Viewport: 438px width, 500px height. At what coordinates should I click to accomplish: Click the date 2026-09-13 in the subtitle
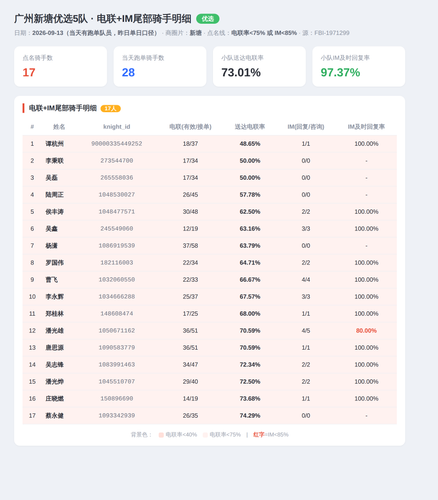click(x=48, y=33)
